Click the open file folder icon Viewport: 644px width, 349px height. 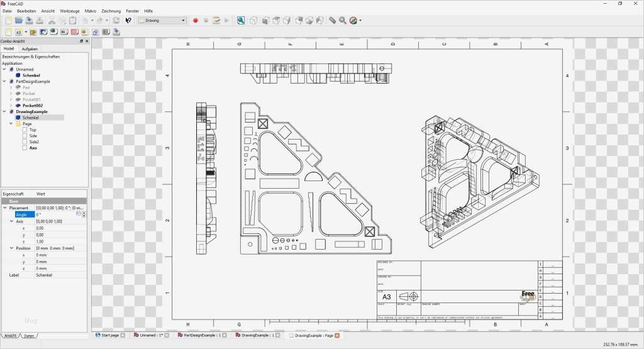19,21
